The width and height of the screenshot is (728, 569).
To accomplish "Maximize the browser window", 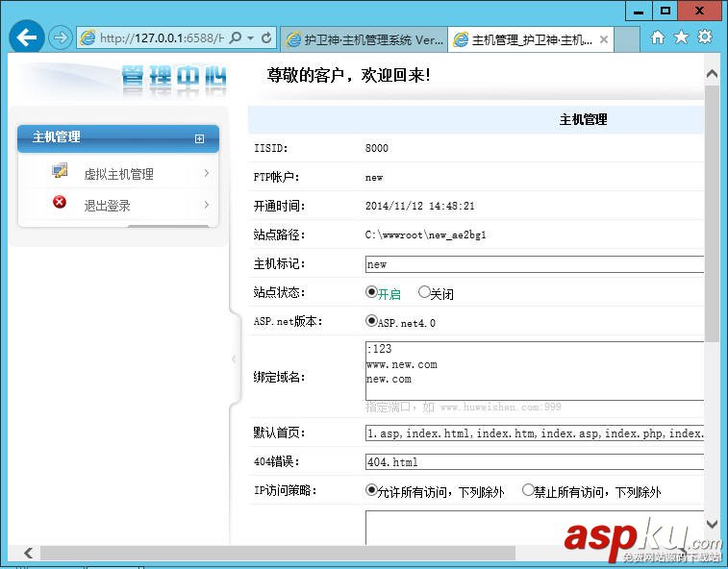I will point(665,12).
